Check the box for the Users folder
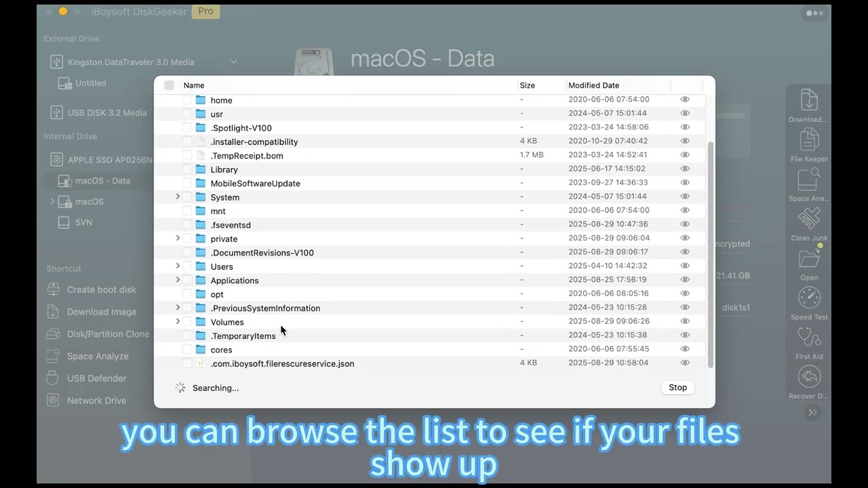868x488 pixels. pyautogui.click(x=187, y=266)
